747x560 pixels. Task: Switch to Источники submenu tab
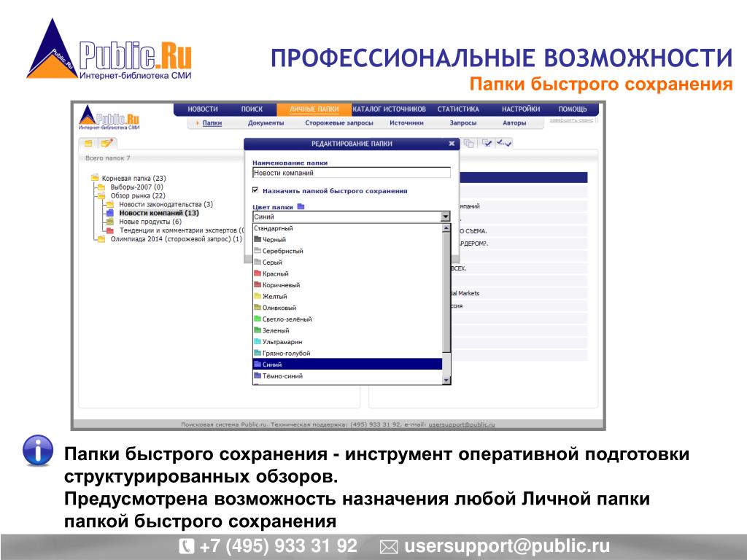406,122
